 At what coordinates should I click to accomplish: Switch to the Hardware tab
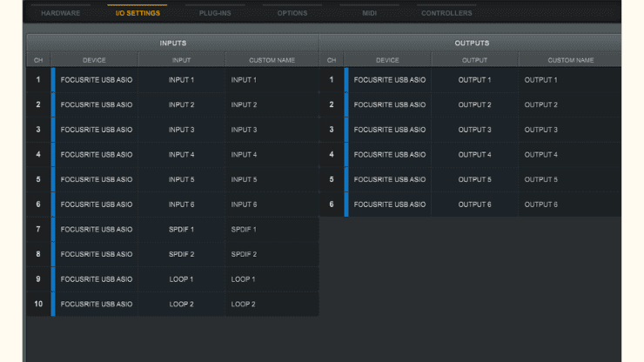click(x=60, y=13)
